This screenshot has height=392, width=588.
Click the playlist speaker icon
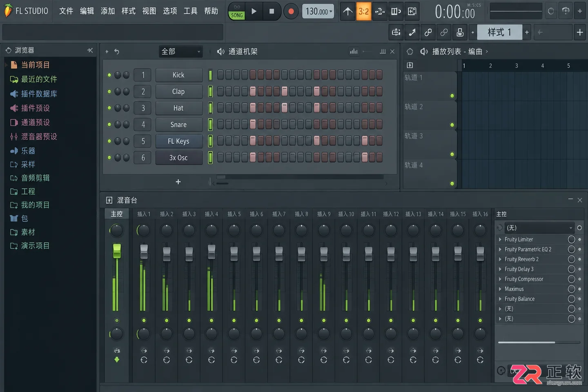point(424,51)
